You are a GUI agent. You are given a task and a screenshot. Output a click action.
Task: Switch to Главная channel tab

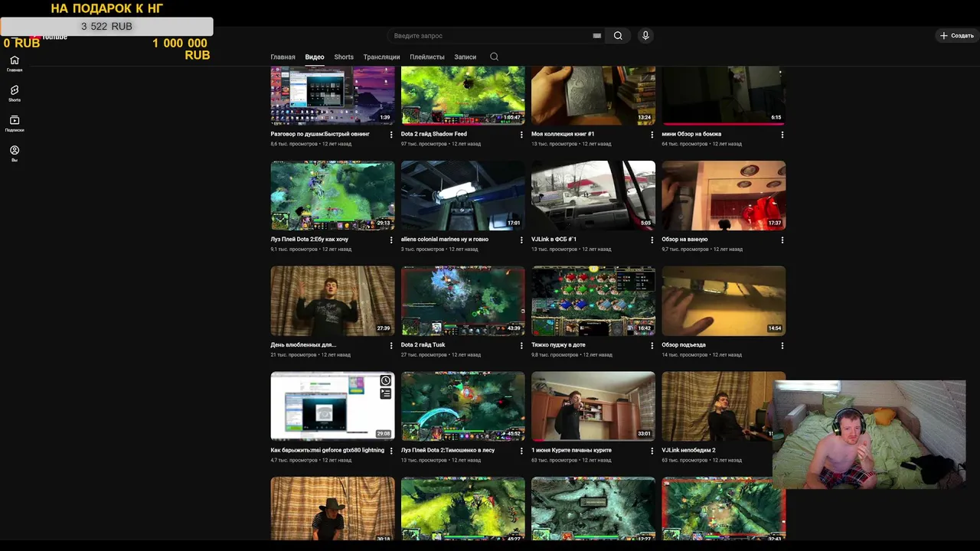(x=283, y=57)
